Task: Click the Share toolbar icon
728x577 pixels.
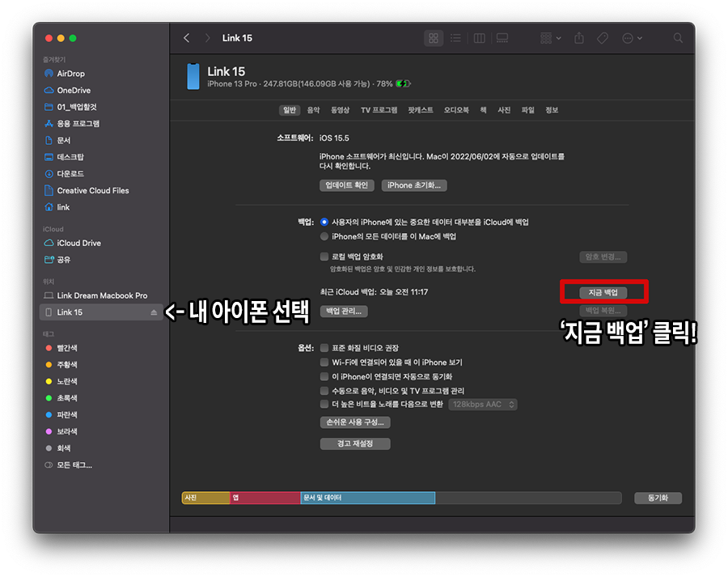Action: [x=579, y=38]
